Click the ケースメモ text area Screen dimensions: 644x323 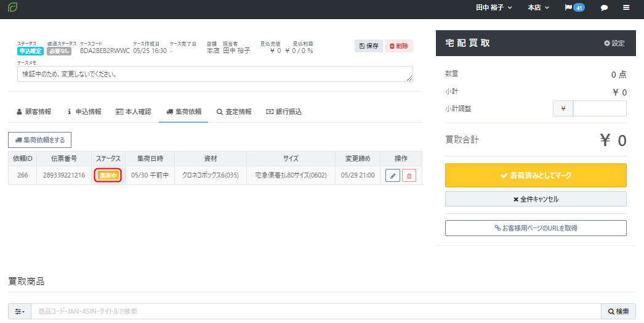(x=215, y=74)
